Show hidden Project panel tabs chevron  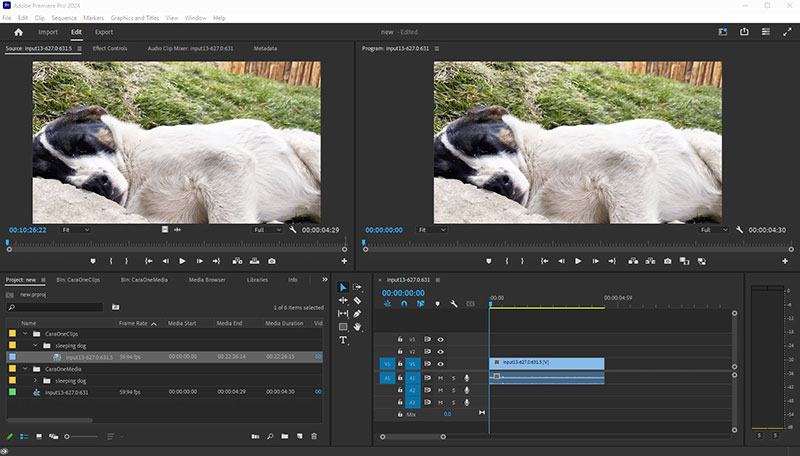pyautogui.click(x=324, y=280)
